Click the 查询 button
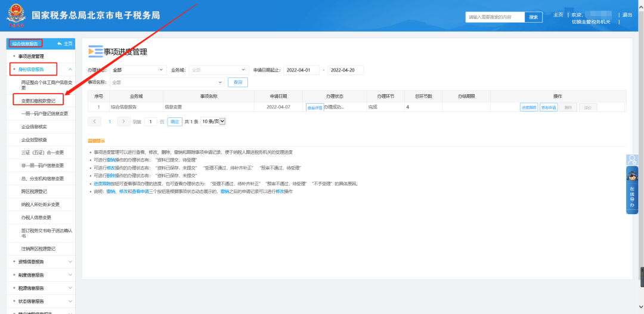This screenshot has width=644, height=314. 238,82
